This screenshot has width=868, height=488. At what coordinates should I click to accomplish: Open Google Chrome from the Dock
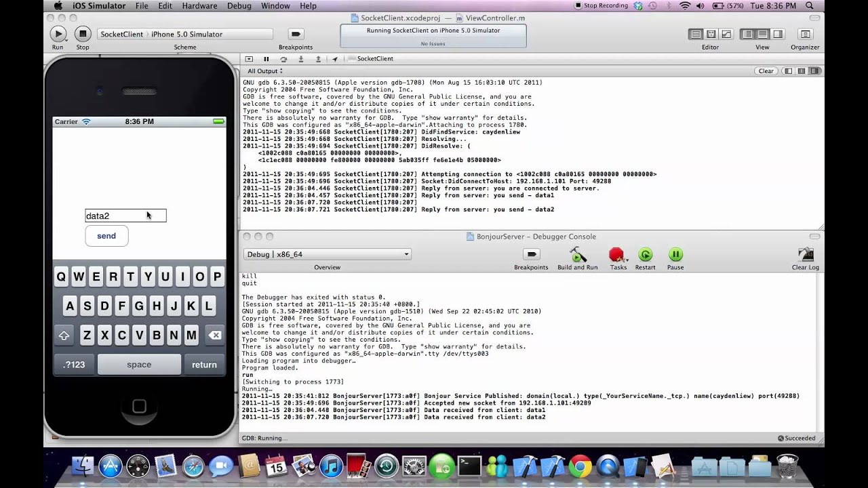click(x=580, y=466)
